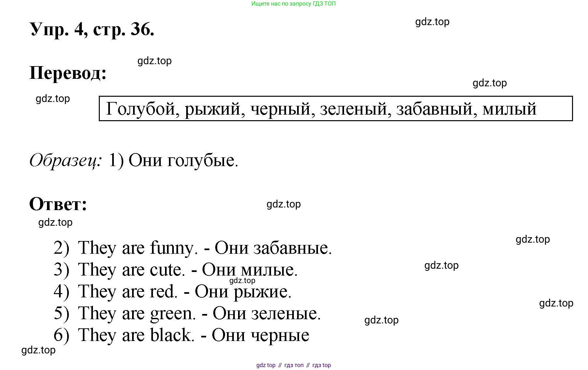Click answer line 'They are black.'
588x370 pixels.
[x=136, y=335]
